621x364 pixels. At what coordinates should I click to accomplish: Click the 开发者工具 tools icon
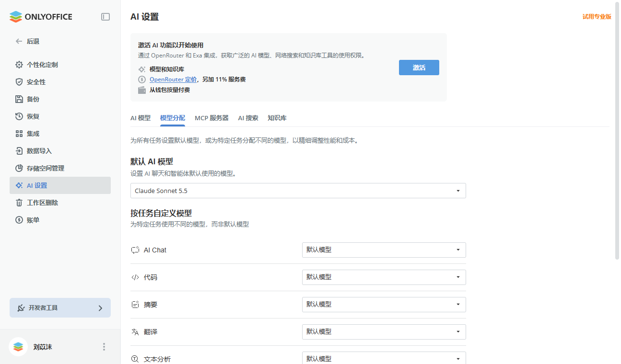[21, 308]
